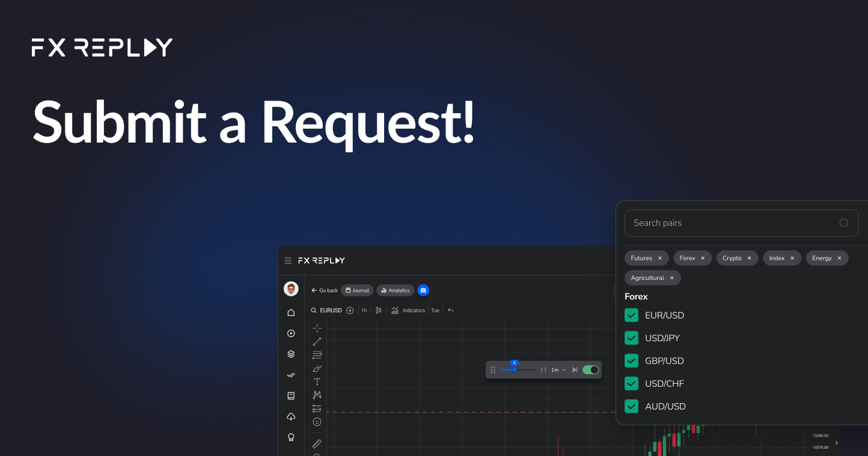This screenshot has width=868, height=456.
Task: Adjust the replay speed slider
Action: (x=514, y=369)
